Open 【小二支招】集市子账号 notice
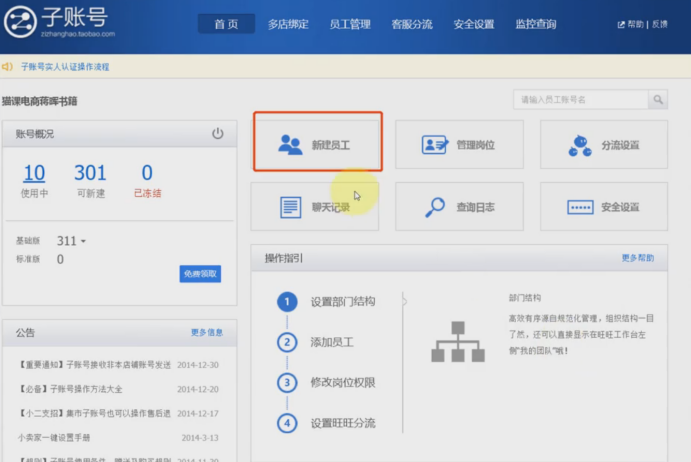 click(94, 414)
